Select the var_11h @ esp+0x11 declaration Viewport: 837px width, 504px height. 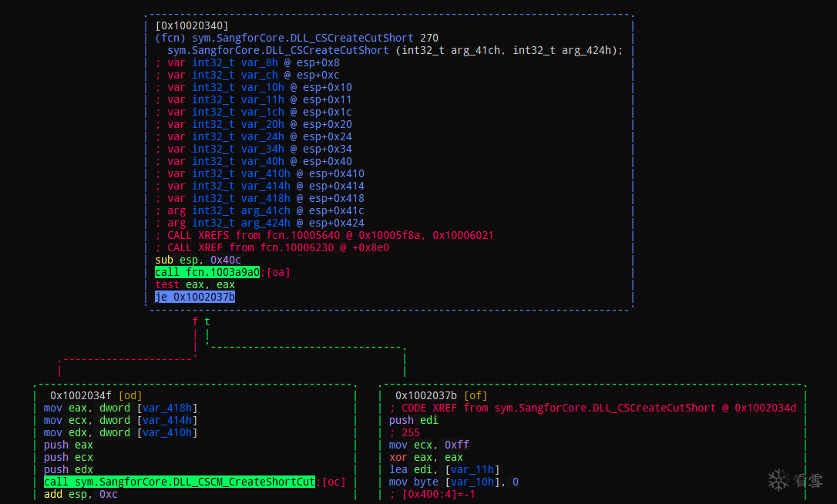point(254,99)
